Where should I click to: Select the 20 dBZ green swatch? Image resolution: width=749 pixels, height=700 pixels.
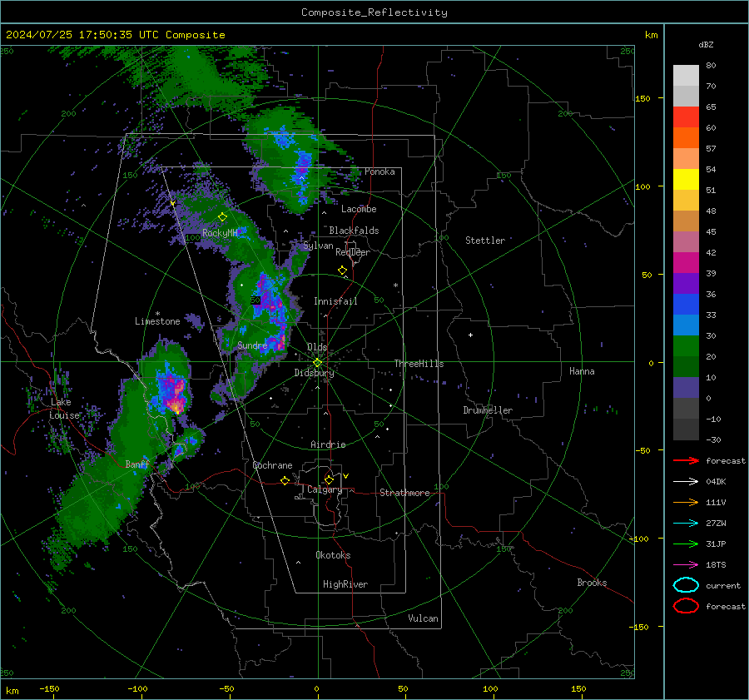(x=686, y=345)
